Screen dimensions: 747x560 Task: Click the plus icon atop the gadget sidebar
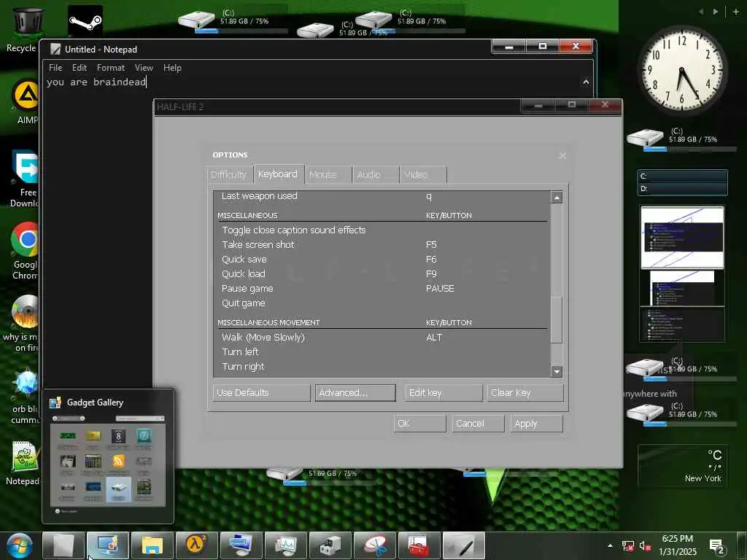pos(736,12)
